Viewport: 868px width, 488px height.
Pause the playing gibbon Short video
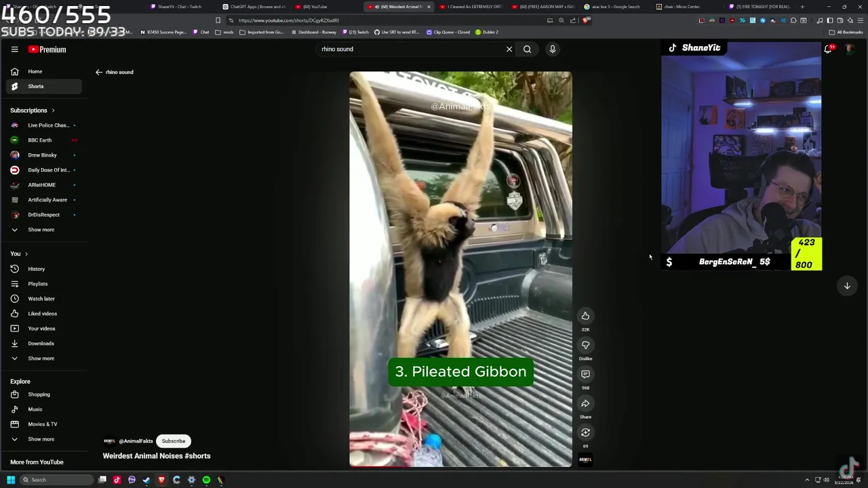(460, 269)
